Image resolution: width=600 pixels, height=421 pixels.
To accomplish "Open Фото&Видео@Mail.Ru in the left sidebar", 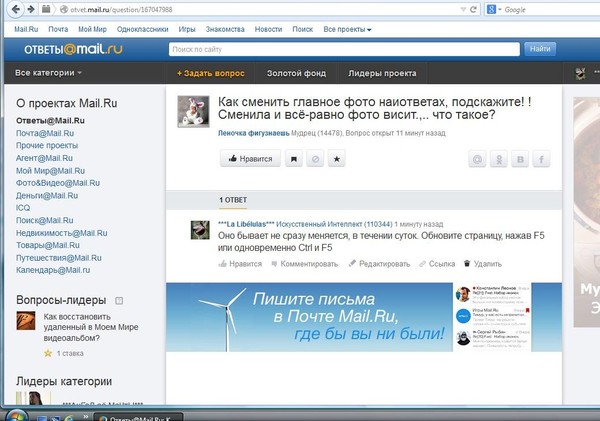I will point(58,183).
